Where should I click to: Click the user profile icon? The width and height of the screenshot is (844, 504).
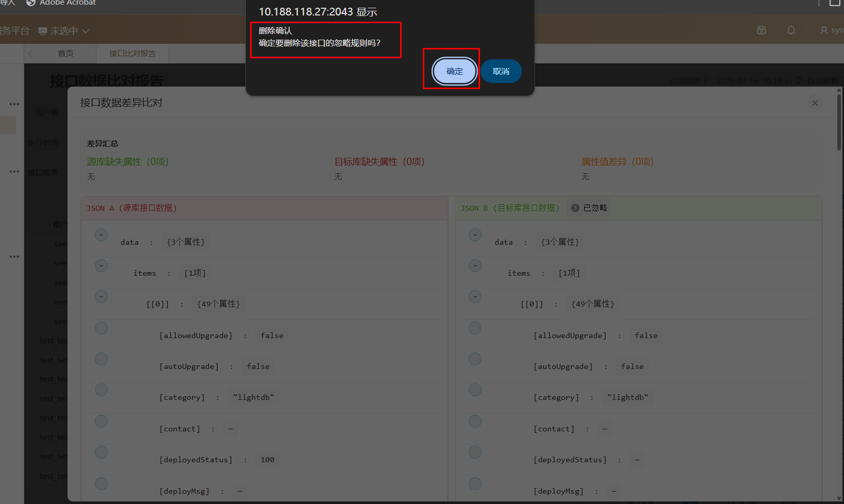point(824,30)
